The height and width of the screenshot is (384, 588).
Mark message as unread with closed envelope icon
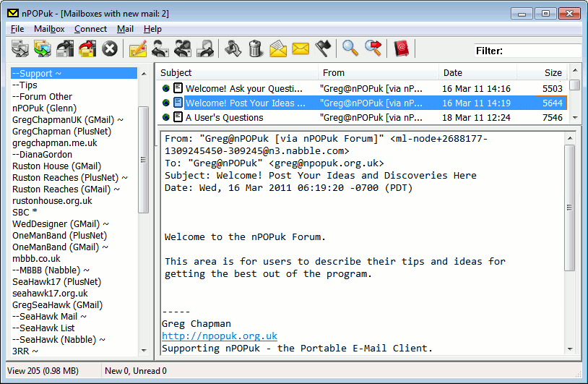coord(301,48)
